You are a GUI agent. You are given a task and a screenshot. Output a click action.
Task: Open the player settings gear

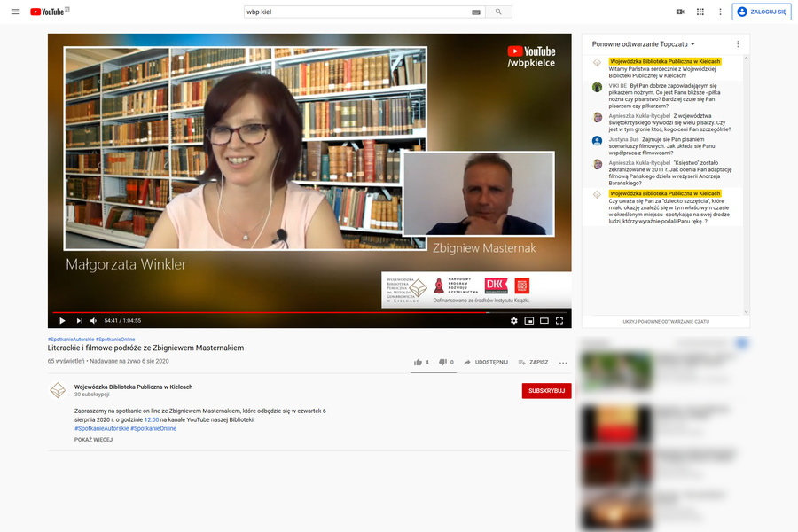click(x=514, y=321)
